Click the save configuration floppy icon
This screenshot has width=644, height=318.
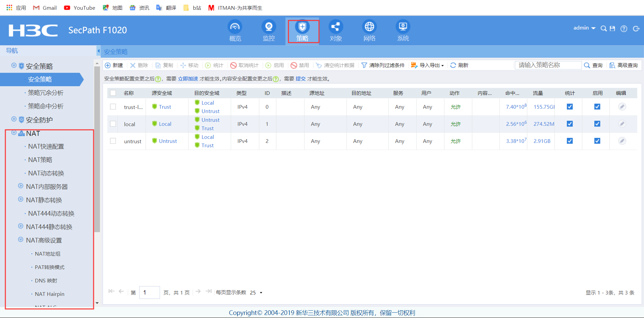coord(612,29)
